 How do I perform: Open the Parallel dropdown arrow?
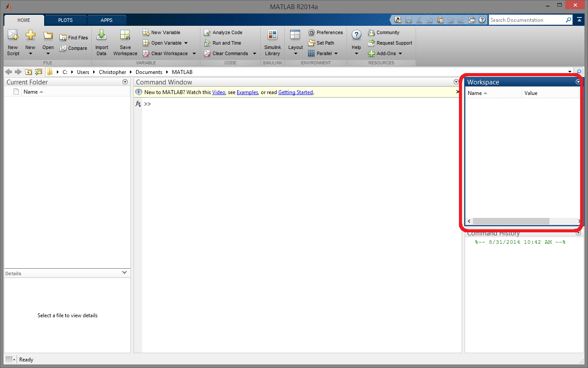[x=336, y=53]
